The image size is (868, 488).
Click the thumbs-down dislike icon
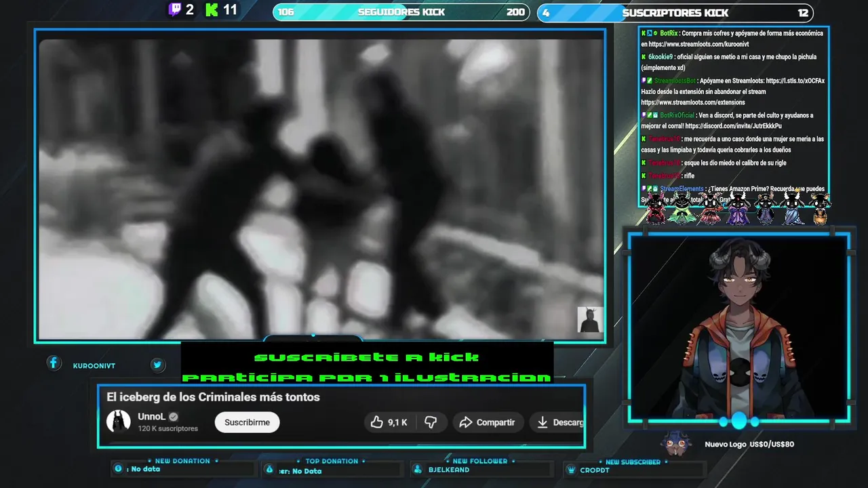coord(431,422)
